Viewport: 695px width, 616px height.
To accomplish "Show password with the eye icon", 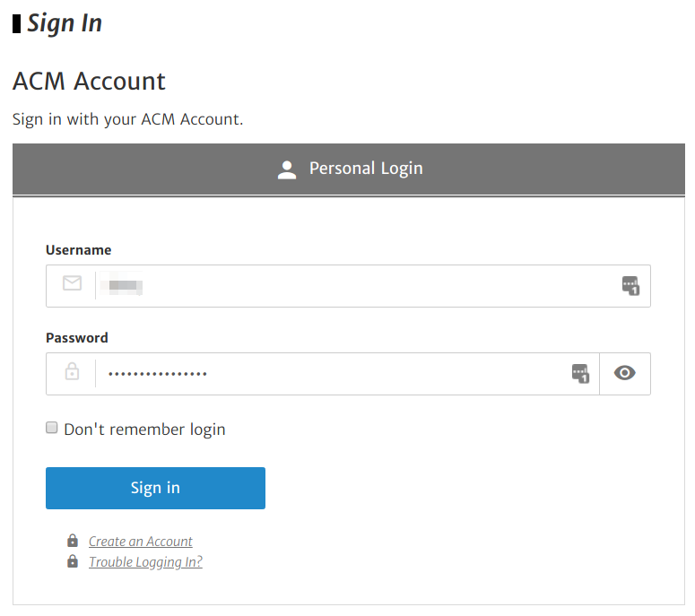I will tap(624, 373).
